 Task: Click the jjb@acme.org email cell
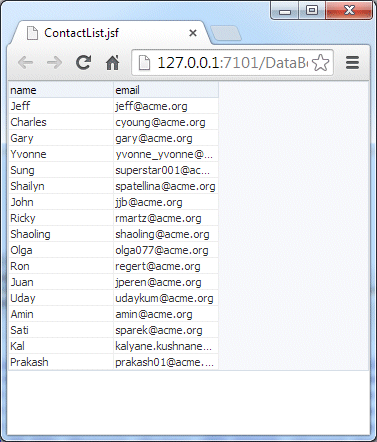point(166,202)
